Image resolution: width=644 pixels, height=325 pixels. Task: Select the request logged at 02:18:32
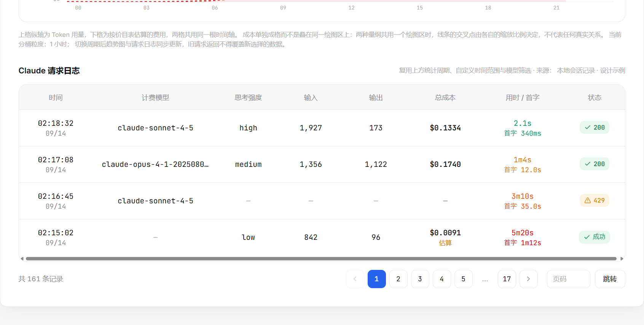click(x=322, y=128)
